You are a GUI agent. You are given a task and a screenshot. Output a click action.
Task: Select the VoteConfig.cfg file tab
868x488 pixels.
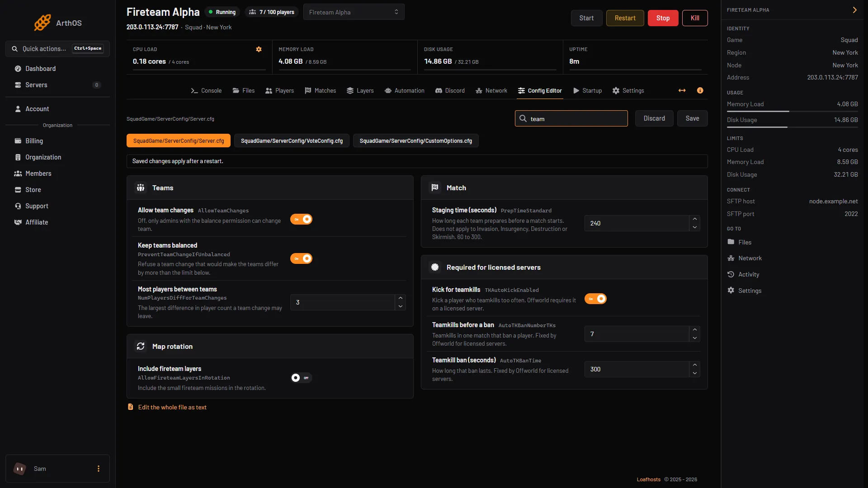point(292,141)
